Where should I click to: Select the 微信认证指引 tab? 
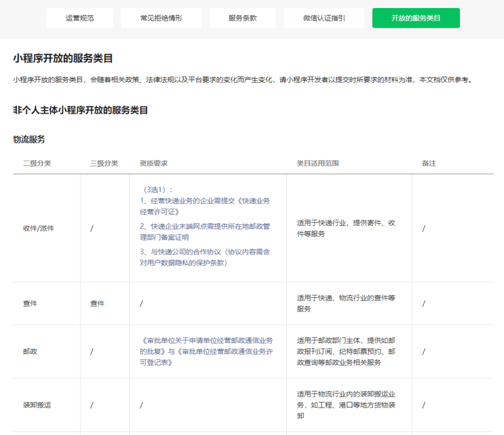[324, 18]
